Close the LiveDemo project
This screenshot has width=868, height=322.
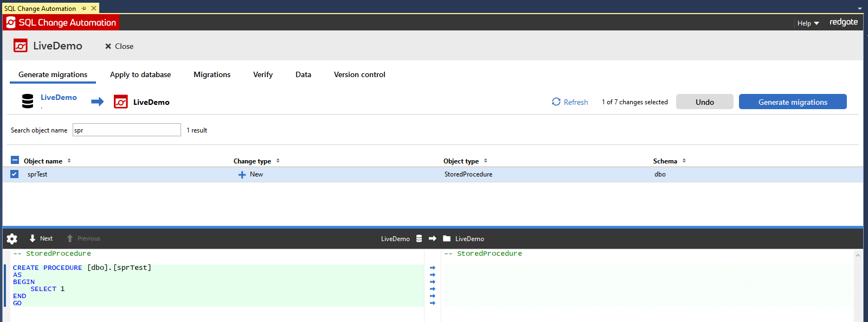click(119, 46)
